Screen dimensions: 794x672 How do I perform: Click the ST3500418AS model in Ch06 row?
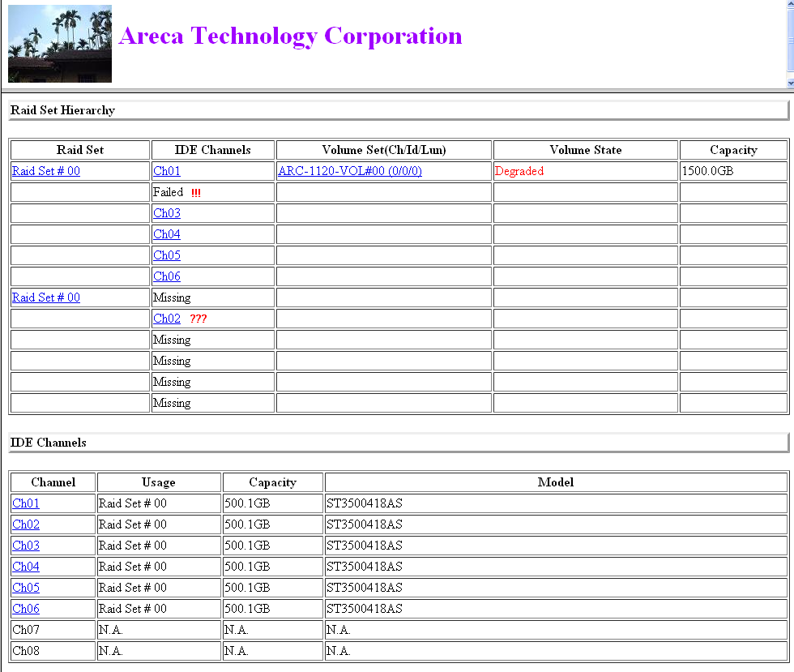(364, 609)
